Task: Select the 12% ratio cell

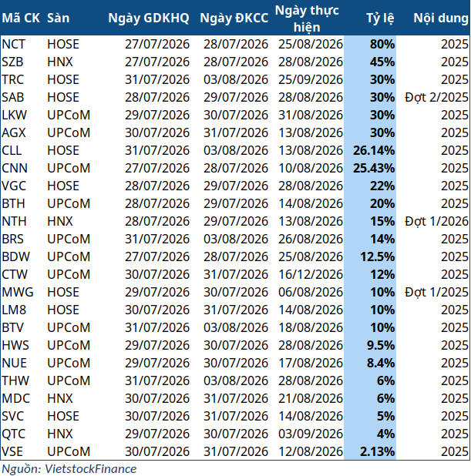Action: [382, 274]
